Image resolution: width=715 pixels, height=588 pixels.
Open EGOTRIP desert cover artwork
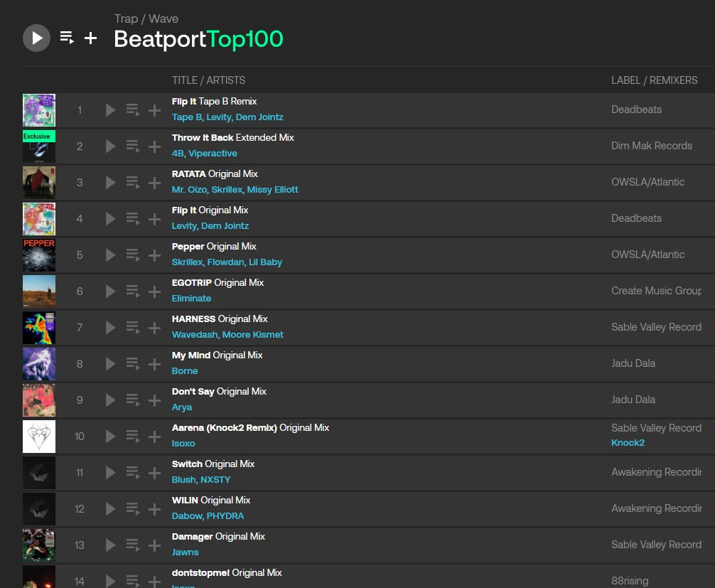[39, 292]
